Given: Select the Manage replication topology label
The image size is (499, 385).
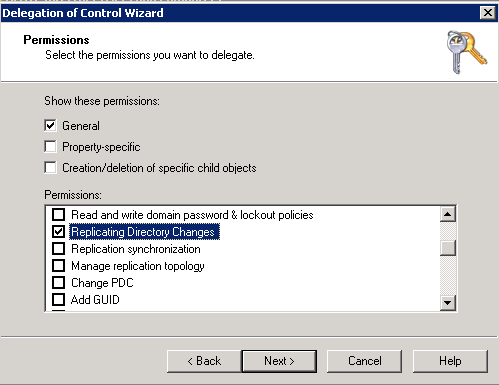Looking at the screenshot, I should point(138,266).
